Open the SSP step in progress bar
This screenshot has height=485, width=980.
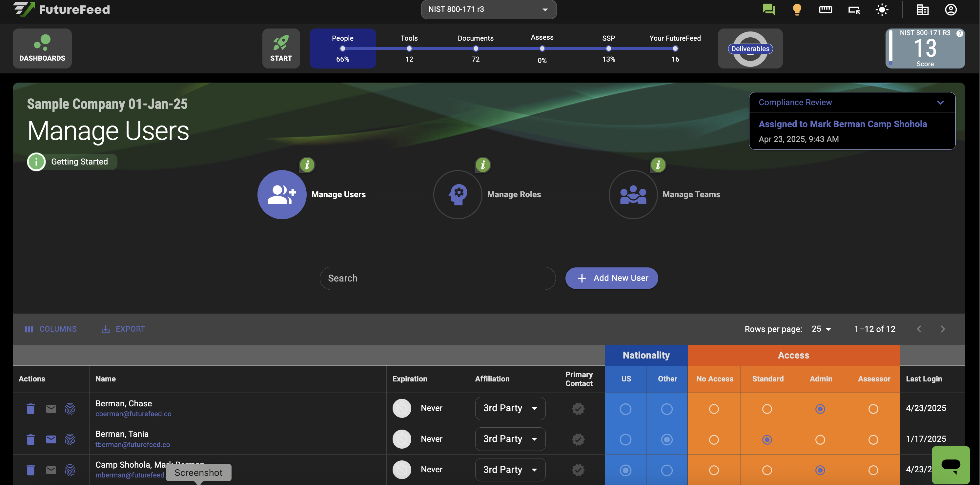608,48
